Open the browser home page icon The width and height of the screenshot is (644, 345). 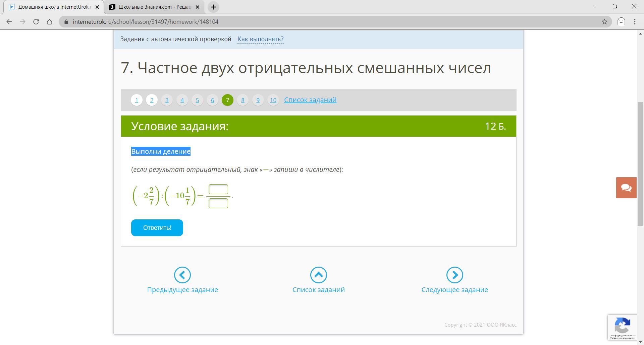click(49, 22)
